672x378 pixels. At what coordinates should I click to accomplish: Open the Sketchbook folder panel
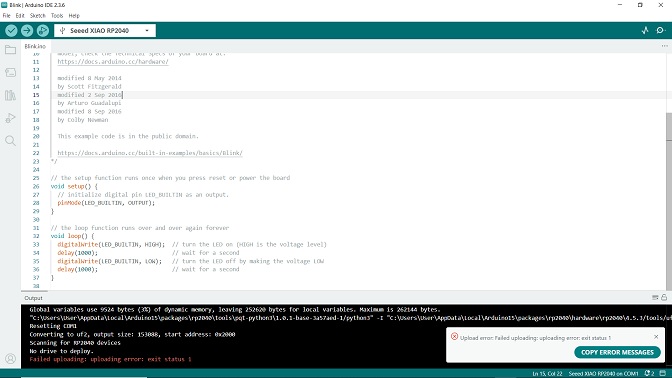pyautogui.click(x=10, y=50)
